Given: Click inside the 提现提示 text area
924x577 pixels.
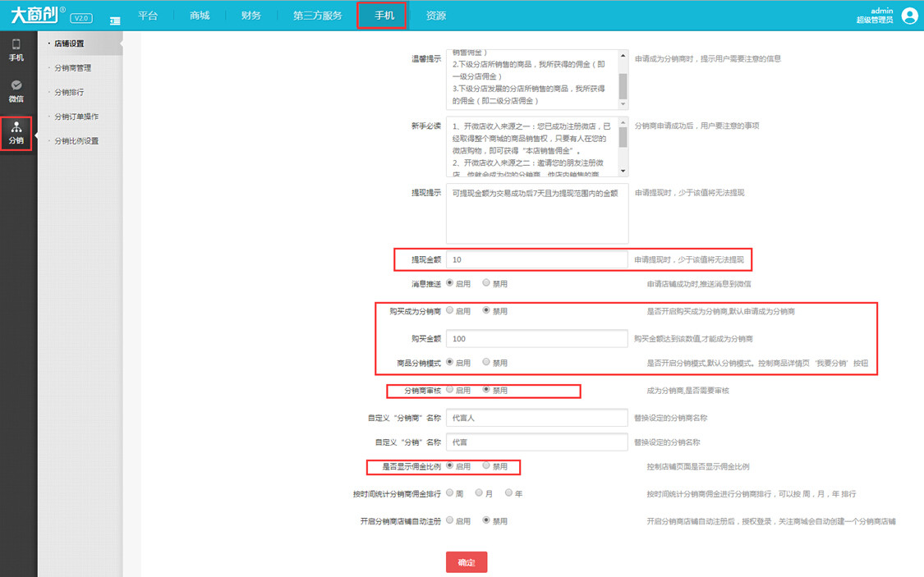Looking at the screenshot, I should point(537,213).
